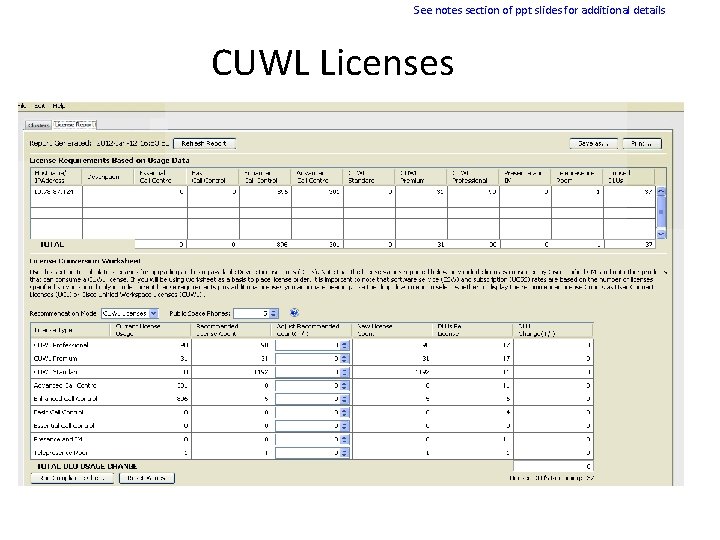Click the first host row in usage table
720x540 pixels.
(x=343, y=196)
